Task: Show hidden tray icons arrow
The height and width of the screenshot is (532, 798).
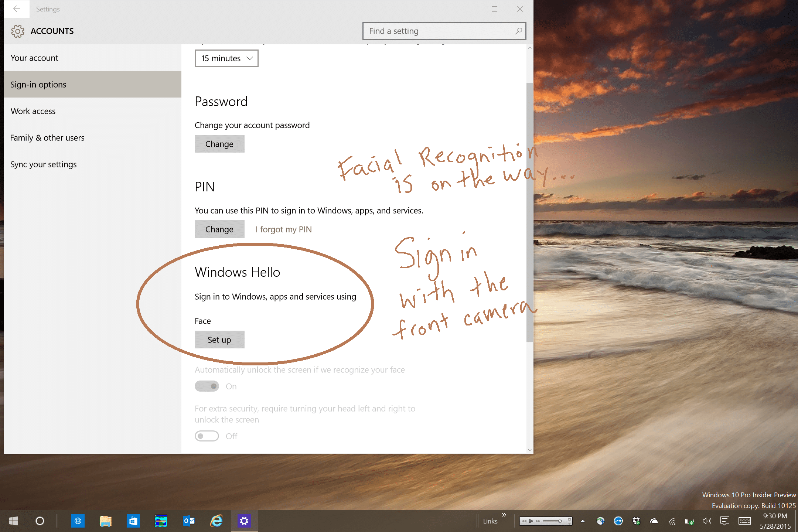Action: [x=583, y=521]
